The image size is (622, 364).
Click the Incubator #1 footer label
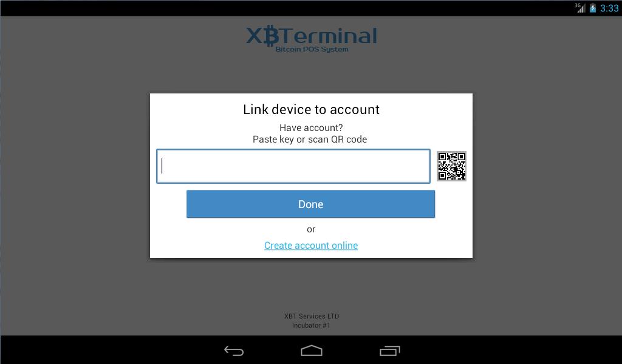pos(312,325)
